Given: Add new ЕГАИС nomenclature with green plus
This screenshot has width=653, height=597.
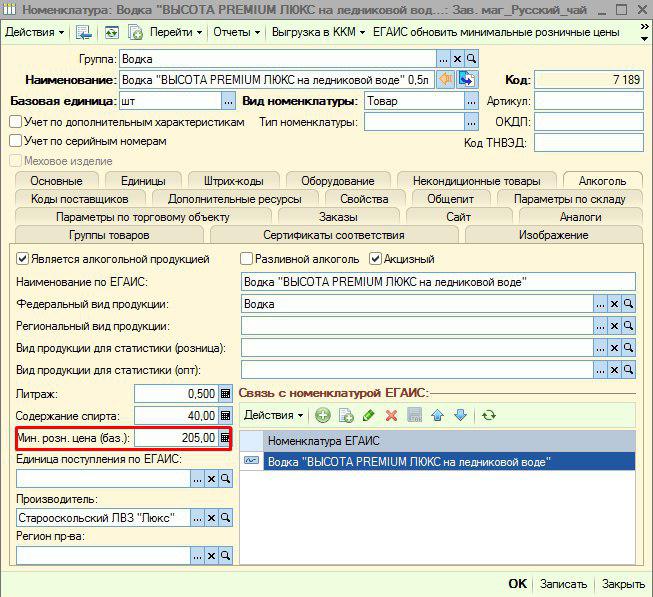Looking at the screenshot, I should 322,415.
